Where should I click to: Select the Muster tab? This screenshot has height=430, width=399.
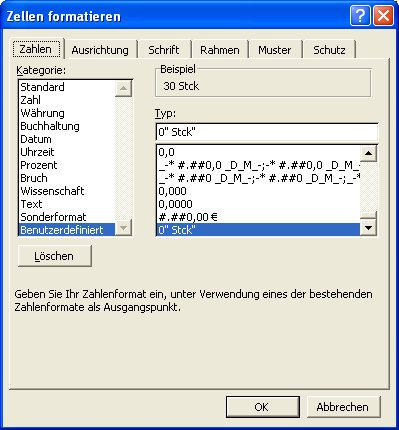(275, 50)
